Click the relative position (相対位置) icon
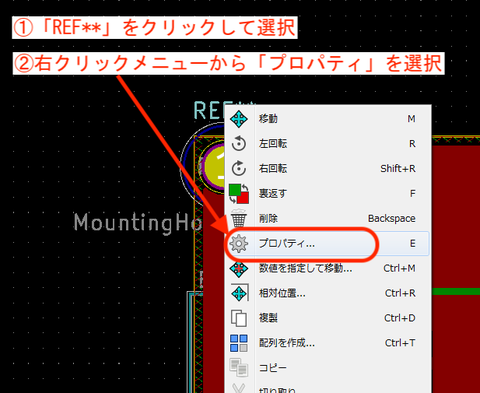 tap(239, 293)
